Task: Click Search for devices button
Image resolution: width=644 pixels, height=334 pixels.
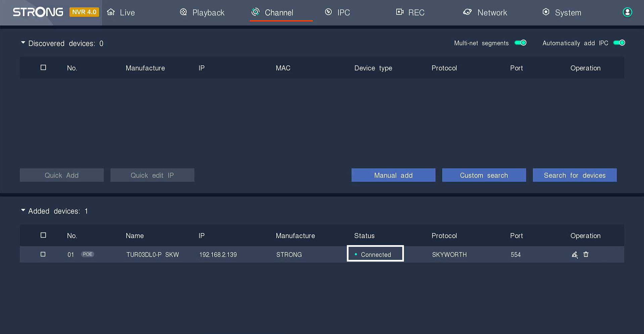Action: coord(575,175)
